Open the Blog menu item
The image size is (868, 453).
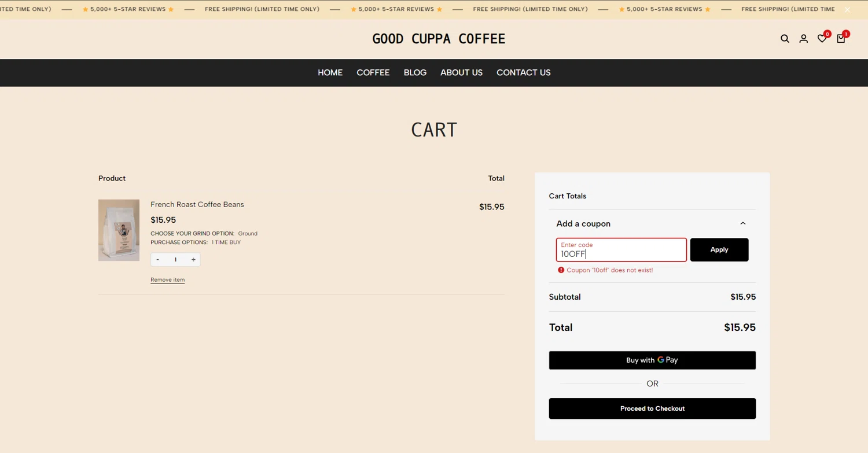coord(415,72)
